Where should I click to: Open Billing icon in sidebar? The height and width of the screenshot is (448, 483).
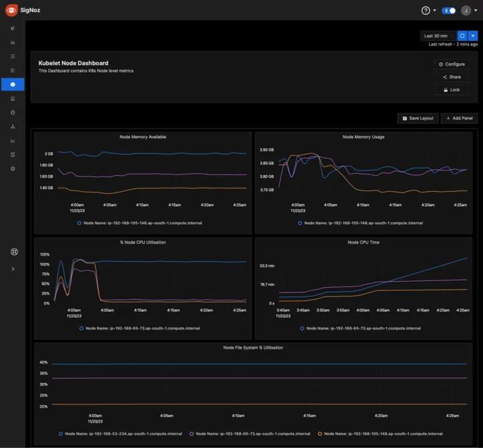pos(13,154)
